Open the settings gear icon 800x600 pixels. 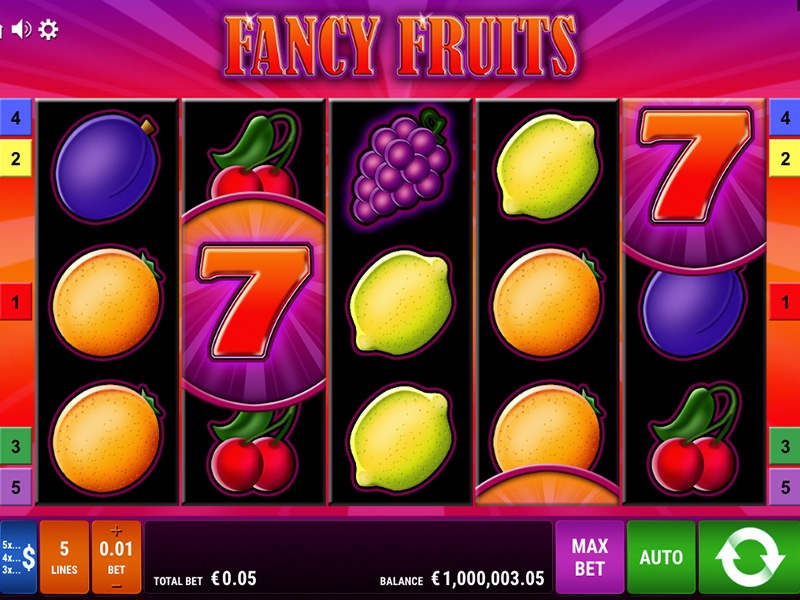point(48,30)
